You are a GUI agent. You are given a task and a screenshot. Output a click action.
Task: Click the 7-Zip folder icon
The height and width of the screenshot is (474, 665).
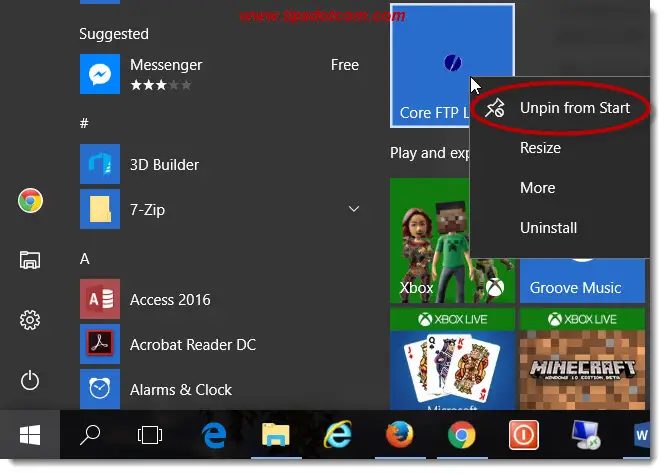point(100,209)
